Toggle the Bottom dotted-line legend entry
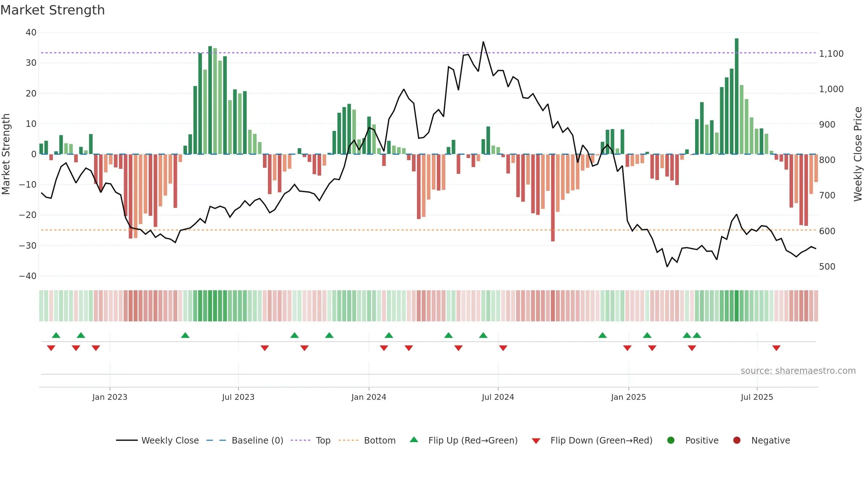The width and height of the screenshot is (868, 488). (367, 440)
